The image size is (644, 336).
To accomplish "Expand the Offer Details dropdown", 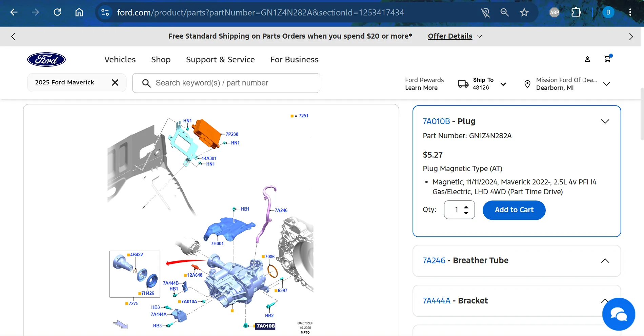I will coord(479,37).
